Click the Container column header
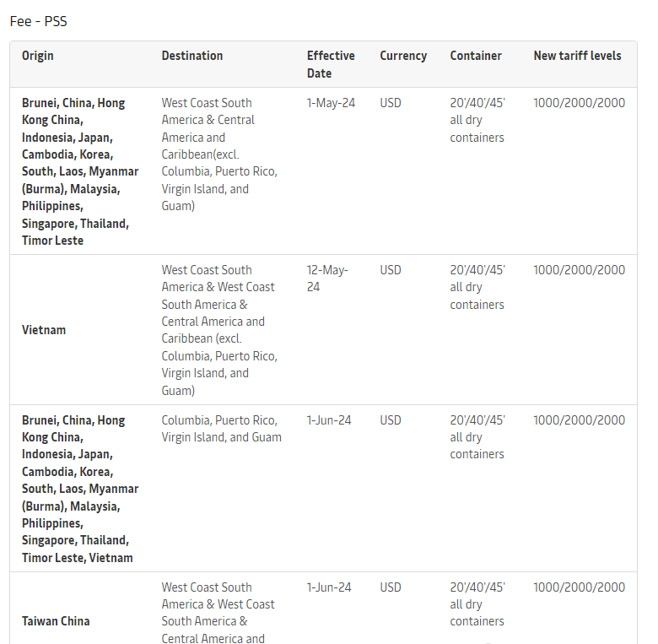 click(x=476, y=56)
